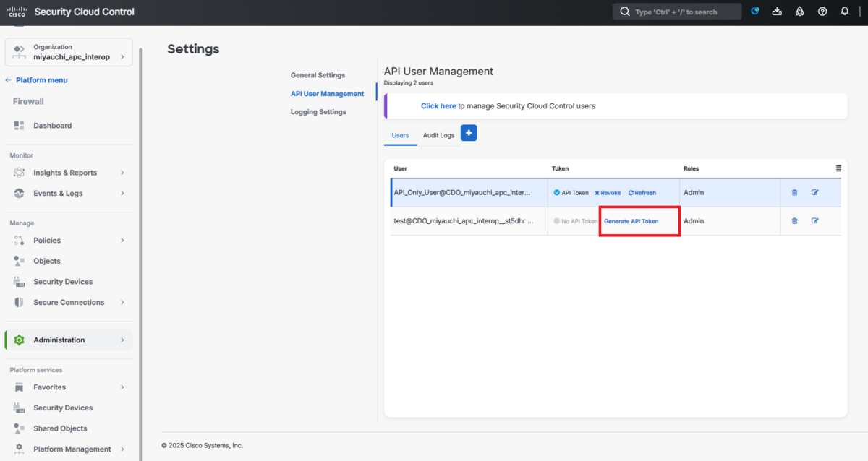868x461 pixels.
Task: Click the Objects shapes icon
Action: tap(20, 261)
